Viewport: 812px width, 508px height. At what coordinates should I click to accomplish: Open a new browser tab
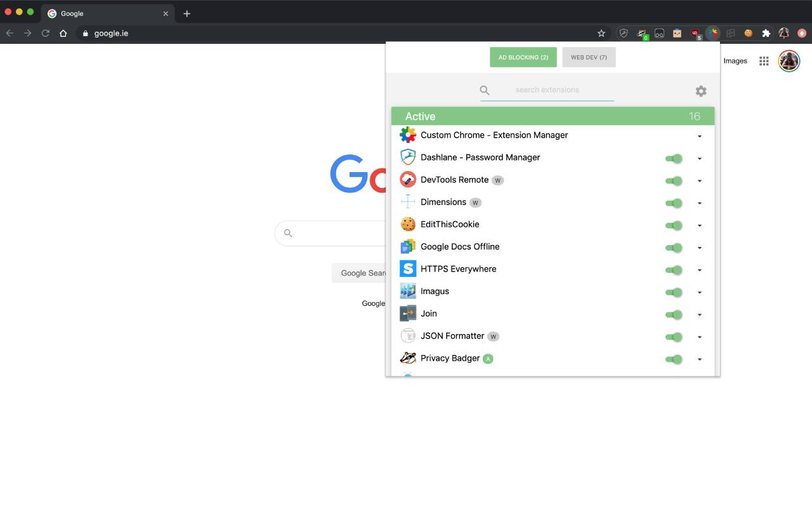click(x=187, y=13)
